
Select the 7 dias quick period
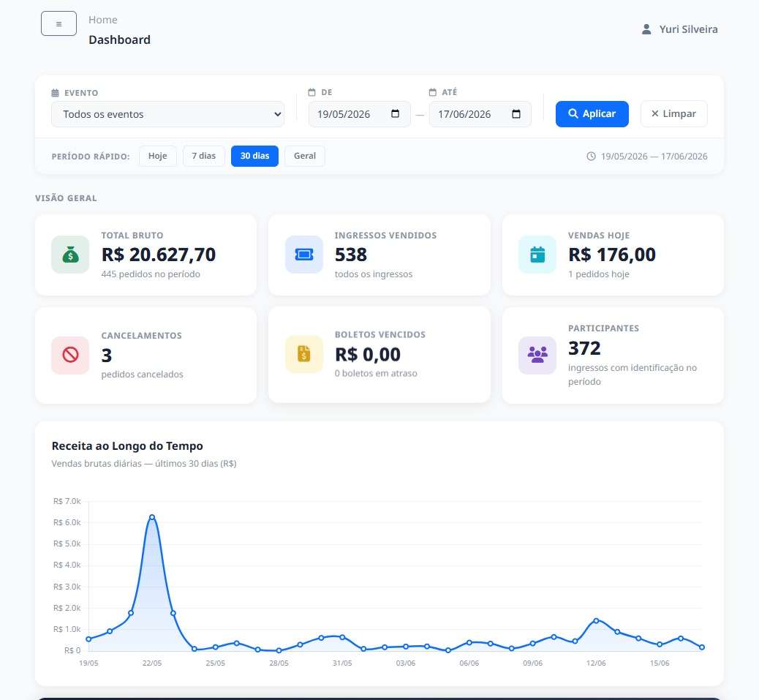pos(204,156)
